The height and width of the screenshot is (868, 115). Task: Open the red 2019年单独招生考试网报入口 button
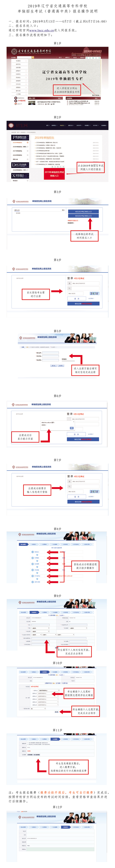coord(54,174)
